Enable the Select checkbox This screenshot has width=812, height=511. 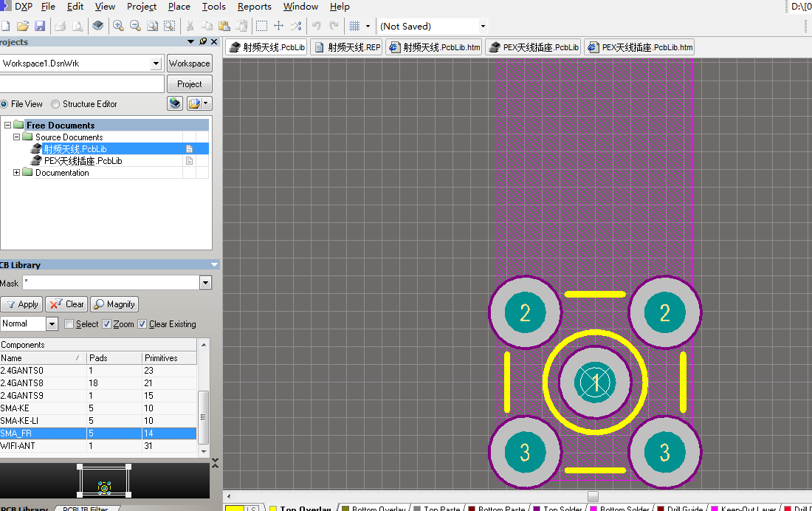click(69, 324)
